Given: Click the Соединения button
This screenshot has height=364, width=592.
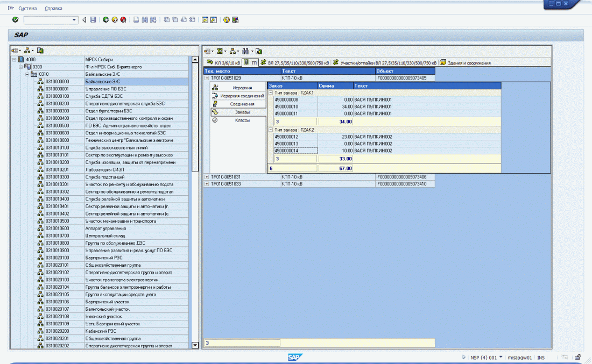Looking at the screenshot, I should (x=238, y=104).
